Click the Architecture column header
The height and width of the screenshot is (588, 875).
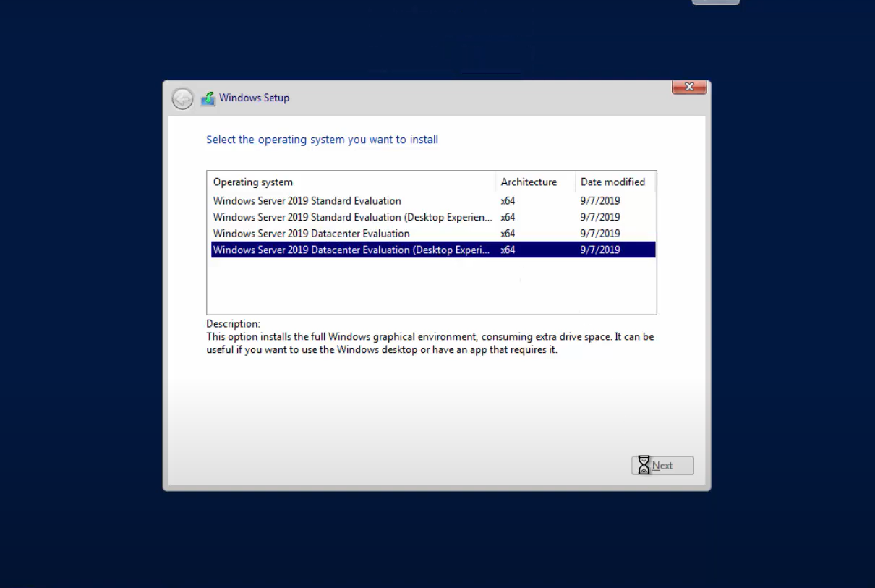[535, 182]
